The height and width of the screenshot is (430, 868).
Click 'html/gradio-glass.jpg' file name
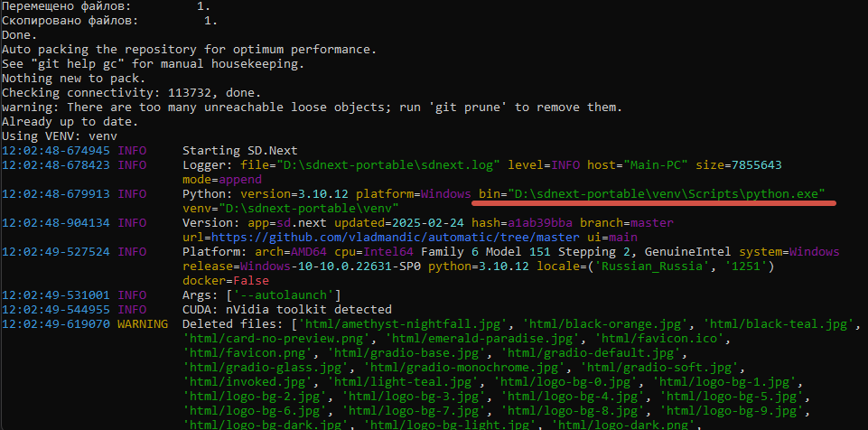point(266,368)
